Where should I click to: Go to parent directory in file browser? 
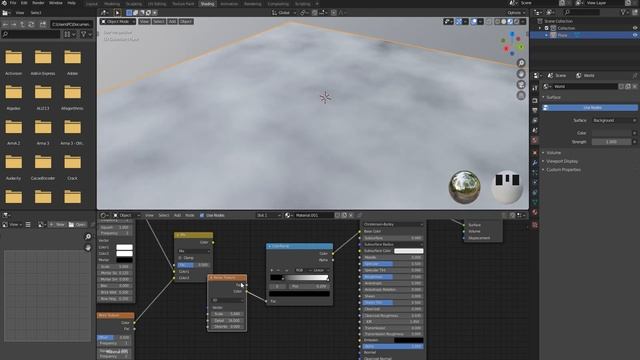[22, 24]
